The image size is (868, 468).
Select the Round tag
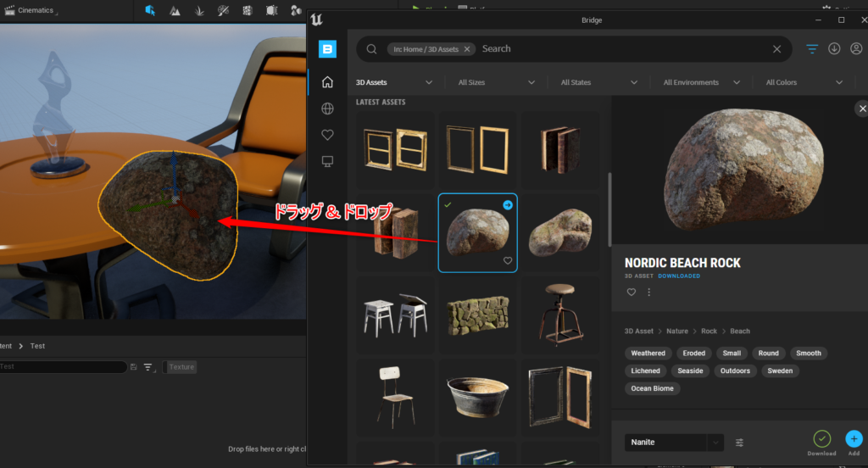pos(768,354)
